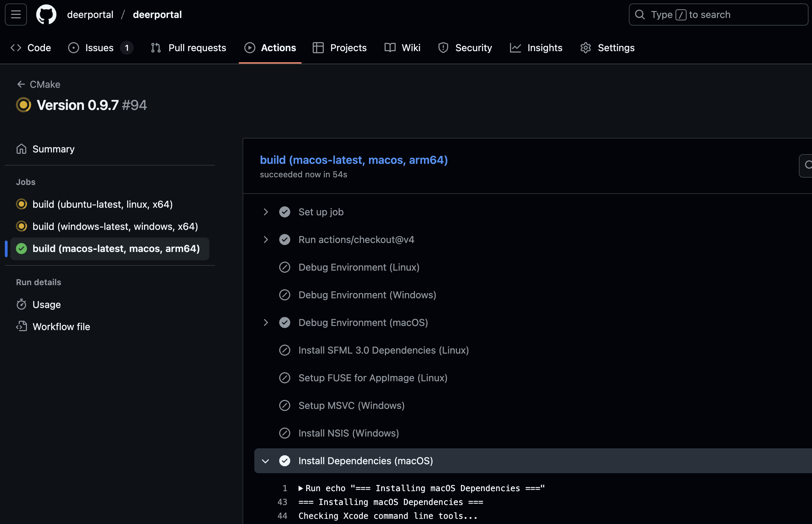Click the checkout@v4 success checkmark icon
812x524 pixels.
pyautogui.click(x=285, y=240)
